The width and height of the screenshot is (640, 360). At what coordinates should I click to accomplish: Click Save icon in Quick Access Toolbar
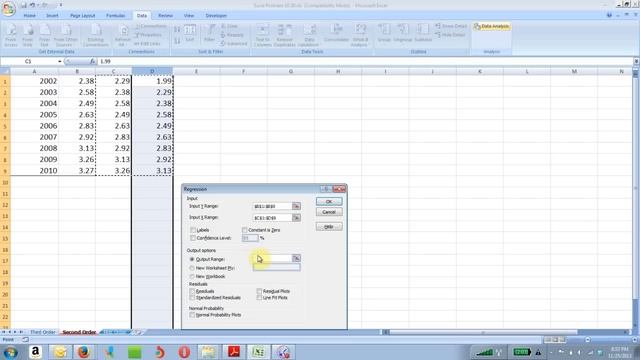point(24,5)
